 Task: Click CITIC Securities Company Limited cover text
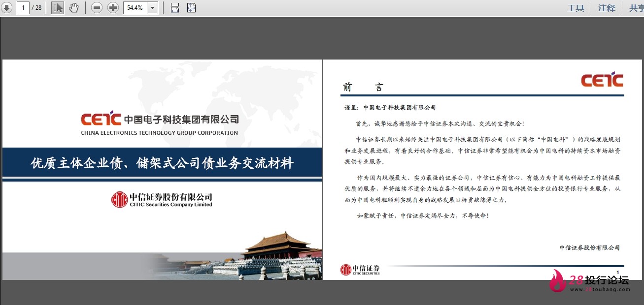coord(171,205)
